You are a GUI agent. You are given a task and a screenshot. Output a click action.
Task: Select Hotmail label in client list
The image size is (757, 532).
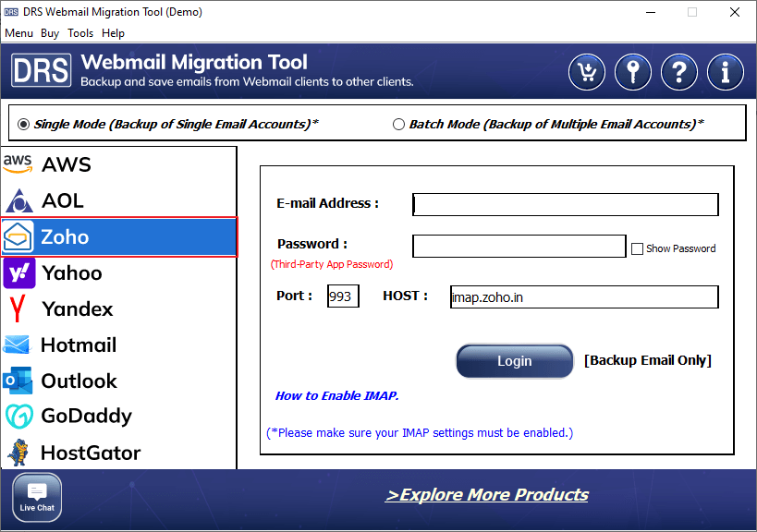79,345
